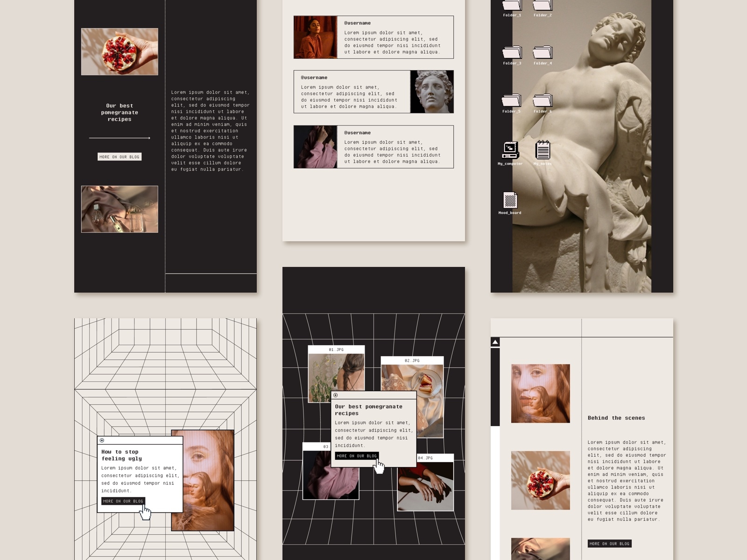Click 'More on our blog' under Behind the scenes
Viewport: 747px width, 560px height.
[609, 544]
